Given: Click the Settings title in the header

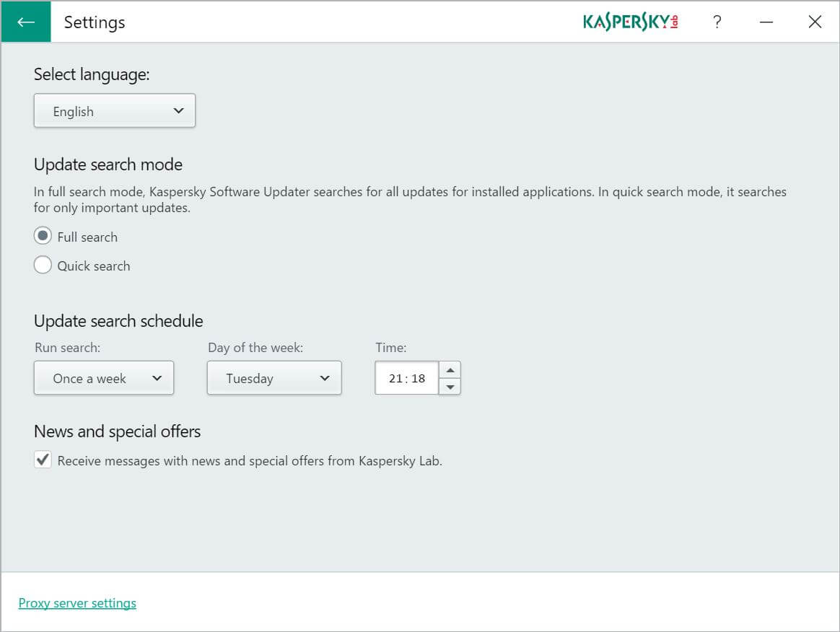Looking at the screenshot, I should (95, 22).
